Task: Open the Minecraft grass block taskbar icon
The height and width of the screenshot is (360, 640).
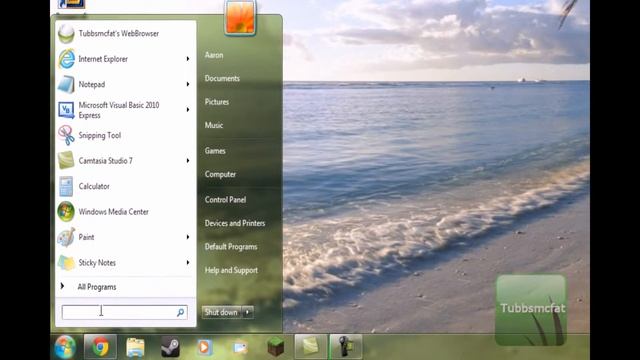Action: pos(276,347)
